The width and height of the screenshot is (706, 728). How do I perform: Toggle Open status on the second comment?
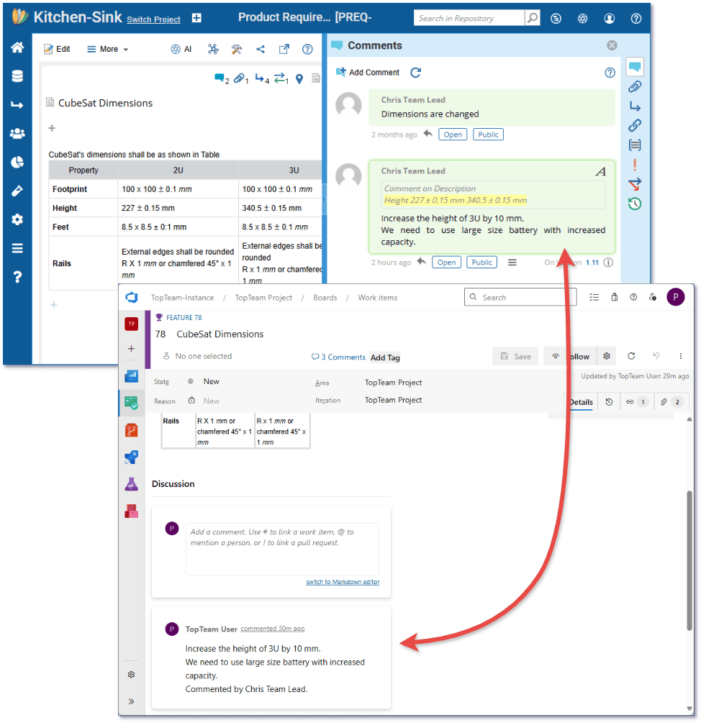coord(446,262)
